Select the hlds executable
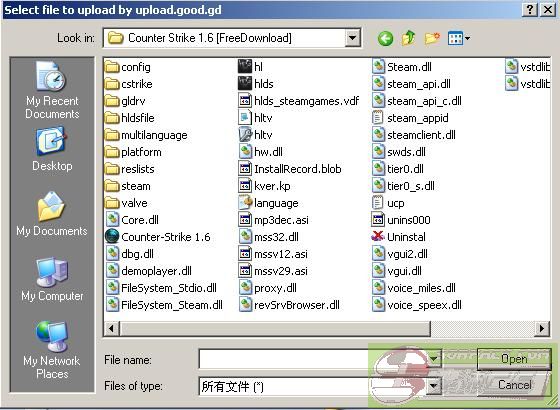The image size is (560, 410). click(256, 84)
